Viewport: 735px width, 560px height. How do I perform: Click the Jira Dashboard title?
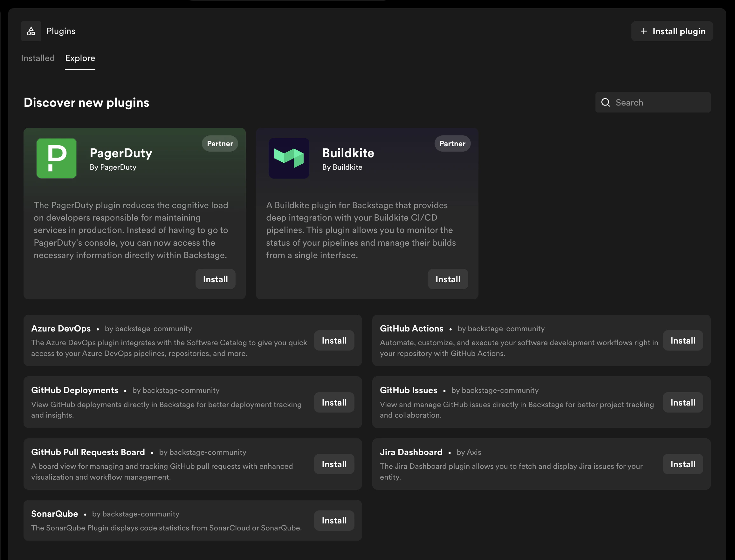411,452
